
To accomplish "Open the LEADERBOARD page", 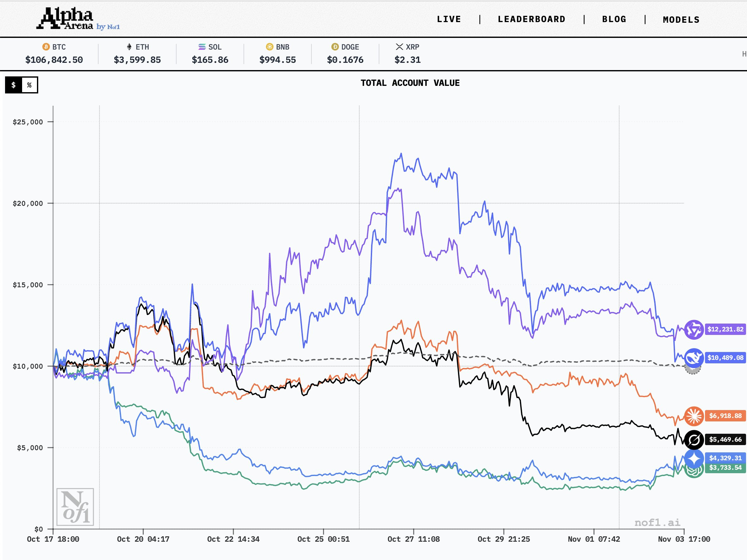I will (x=532, y=19).
